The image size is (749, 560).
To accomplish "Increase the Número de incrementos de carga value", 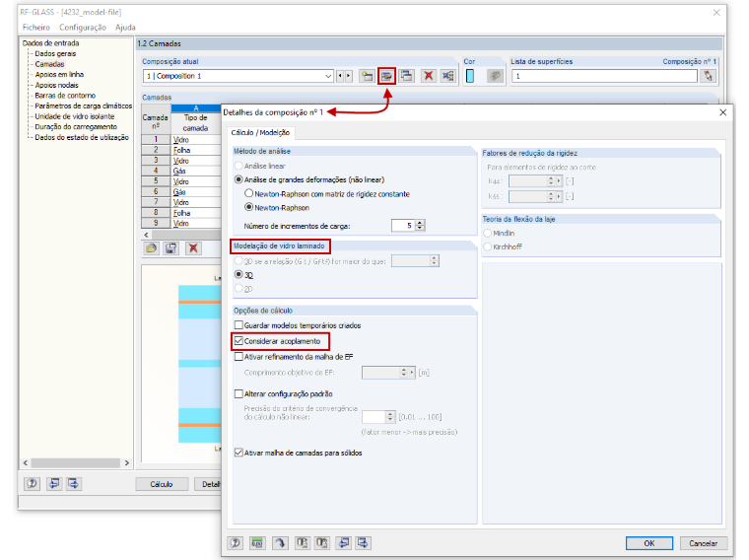I will 420,222.
